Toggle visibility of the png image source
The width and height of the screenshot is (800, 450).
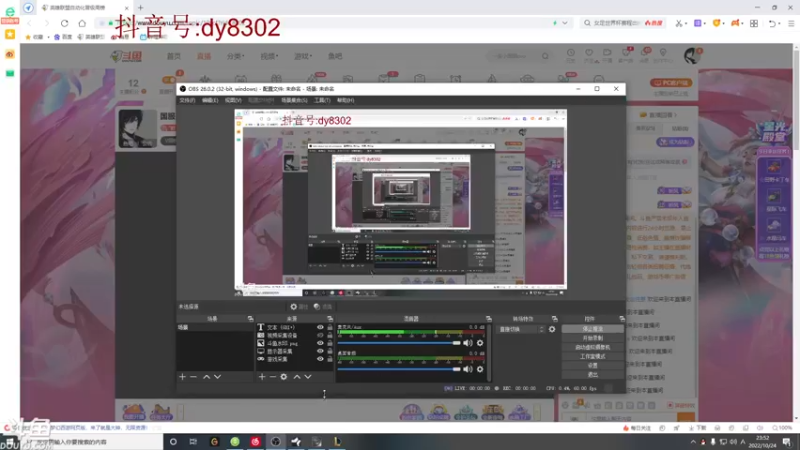pyautogui.click(x=320, y=343)
